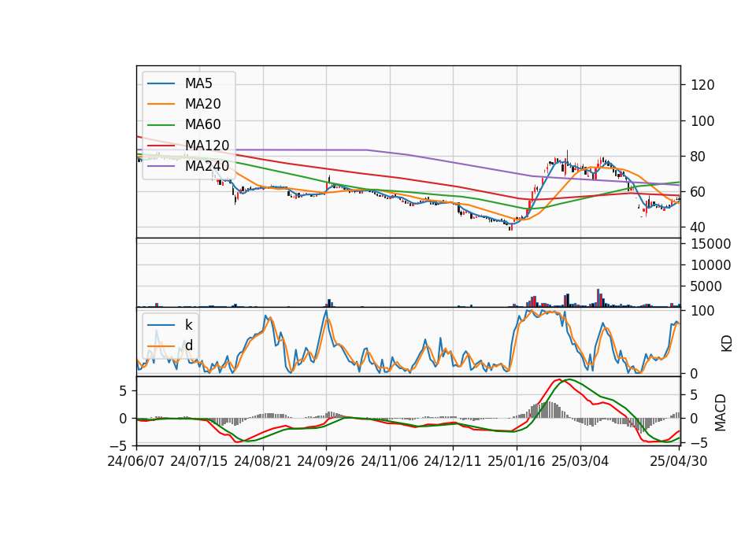
Task: Click the k legend label in KD panel
Action: point(188,325)
